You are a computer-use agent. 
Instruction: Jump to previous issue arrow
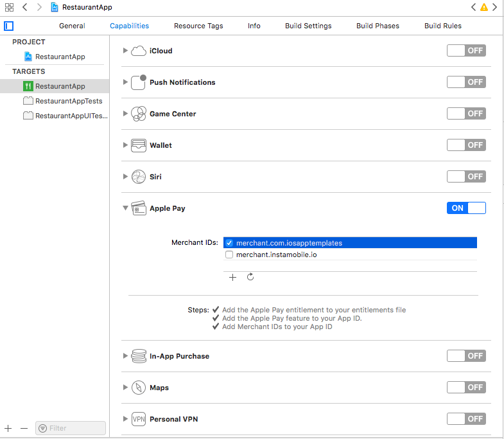473,7
